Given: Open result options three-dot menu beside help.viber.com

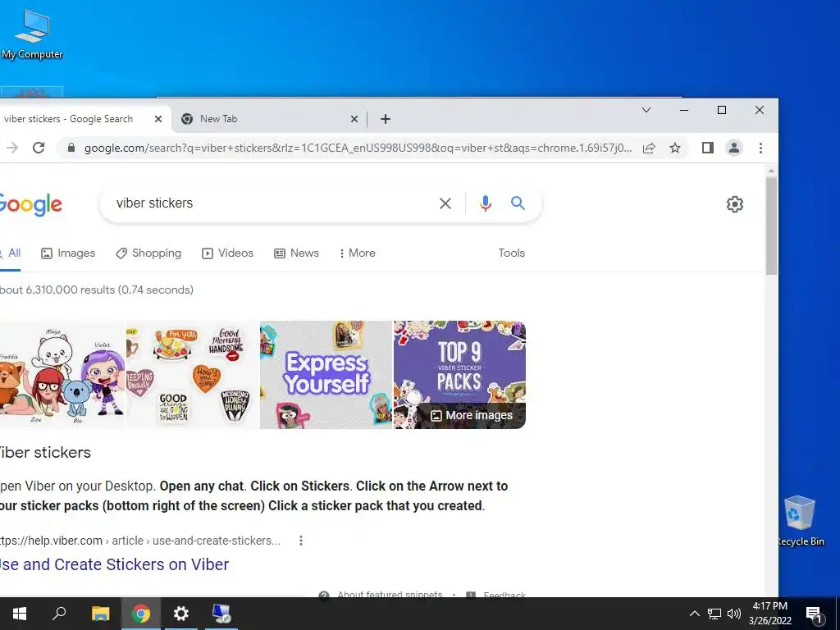Looking at the screenshot, I should (x=301, y=541).
